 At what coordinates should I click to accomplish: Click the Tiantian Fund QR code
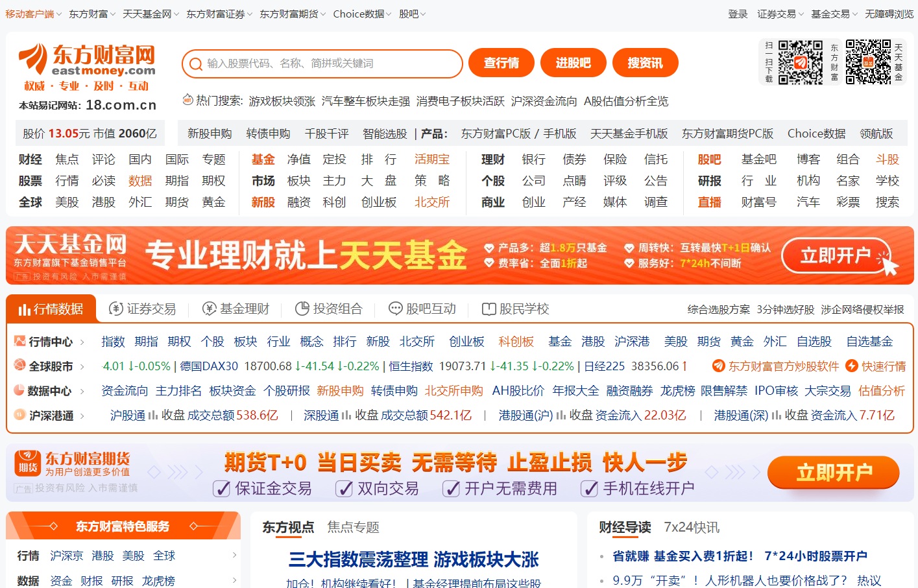[x=868, y=62]
